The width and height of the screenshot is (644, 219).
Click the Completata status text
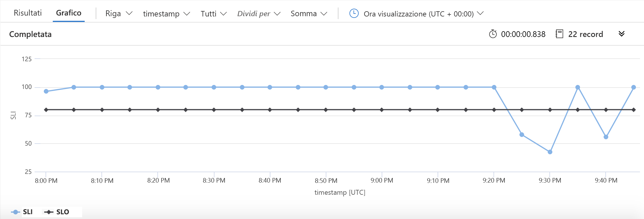(x=30, y=34)
